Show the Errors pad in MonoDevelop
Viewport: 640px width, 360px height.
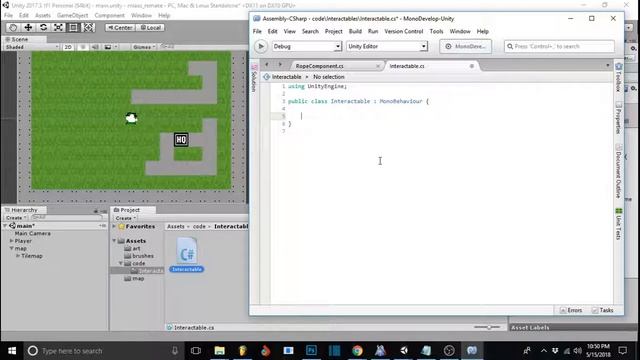pyautogui.click(x=571, y=310)
